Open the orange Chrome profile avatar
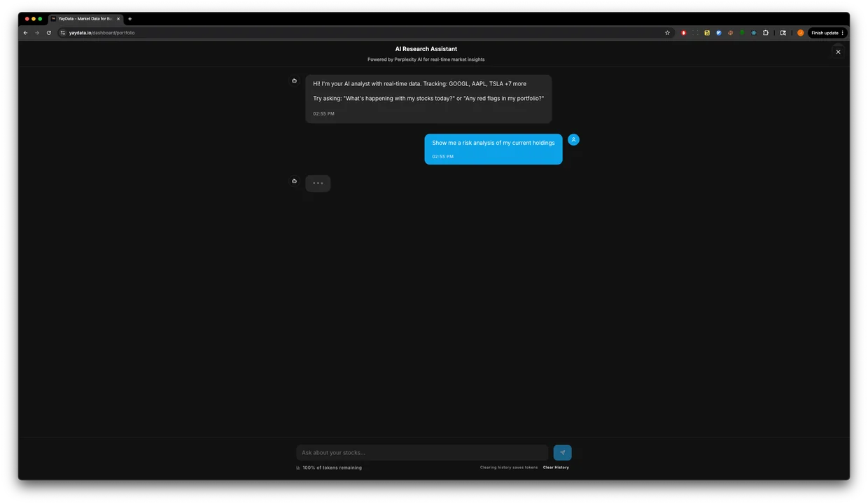 click(x=800, y=33)
